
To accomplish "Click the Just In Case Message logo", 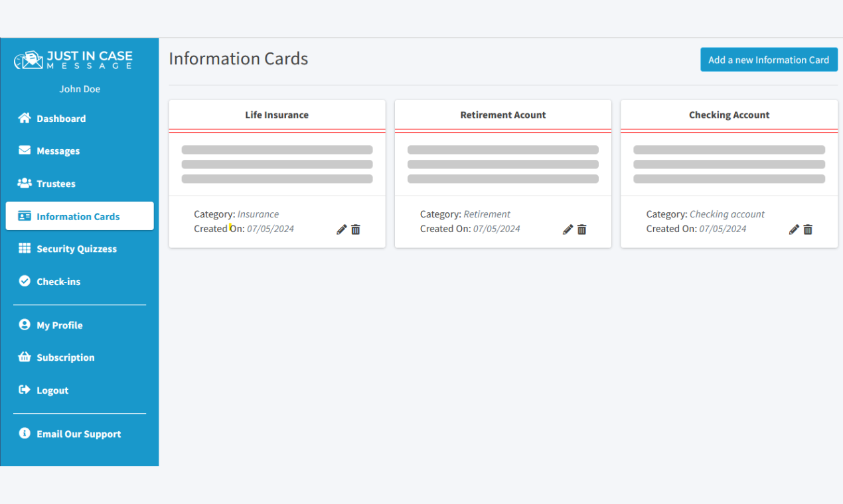I will [x=73, y=60].
